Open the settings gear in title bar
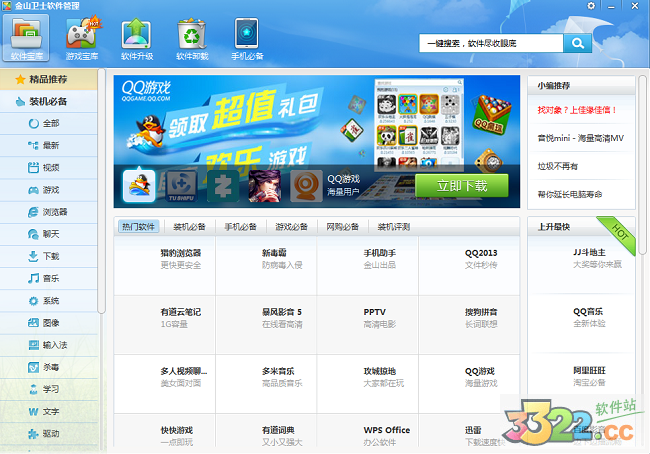 point(591,6)
